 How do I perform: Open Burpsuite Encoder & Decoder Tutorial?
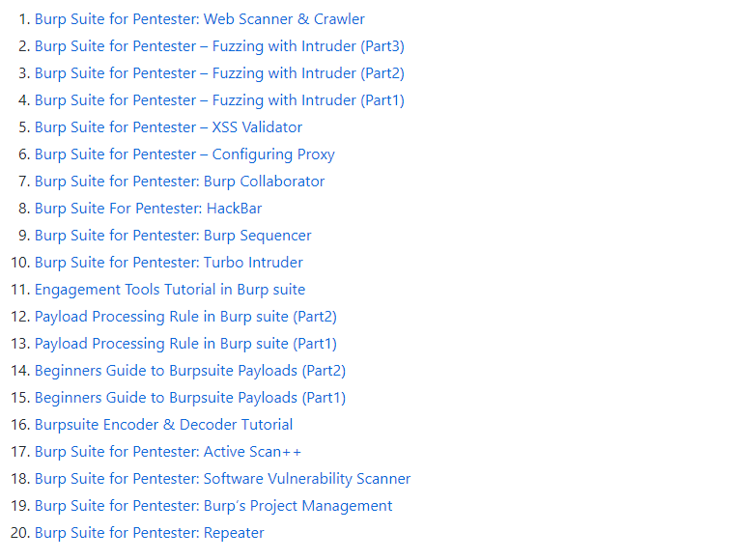163,424
